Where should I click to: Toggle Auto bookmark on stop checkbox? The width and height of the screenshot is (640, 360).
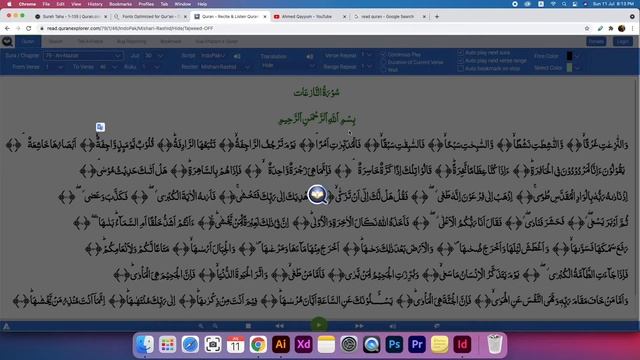coord(460,68)
